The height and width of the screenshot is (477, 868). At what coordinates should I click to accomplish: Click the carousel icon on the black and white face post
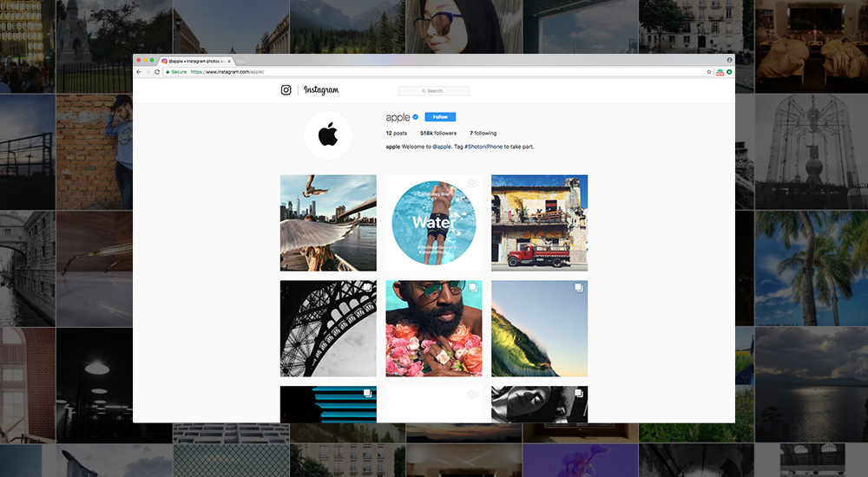pyautogui.click(x=578, y=393)
